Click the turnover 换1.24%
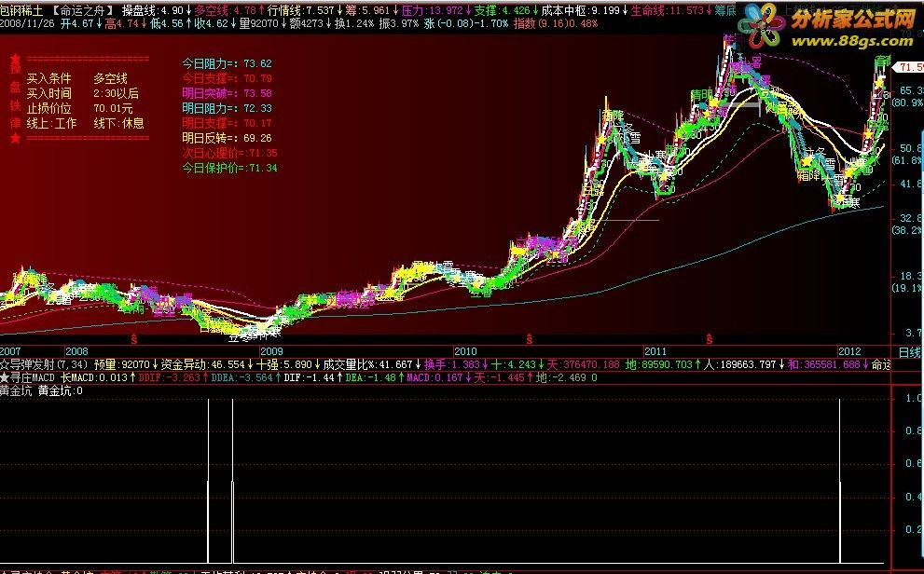Viewport: 924px width, 574px height. pyautogui.click(x=354, y=23)
